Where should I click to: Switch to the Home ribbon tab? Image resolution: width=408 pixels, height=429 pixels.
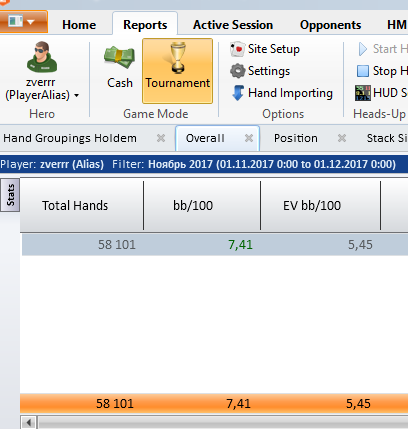coord(79,25)
